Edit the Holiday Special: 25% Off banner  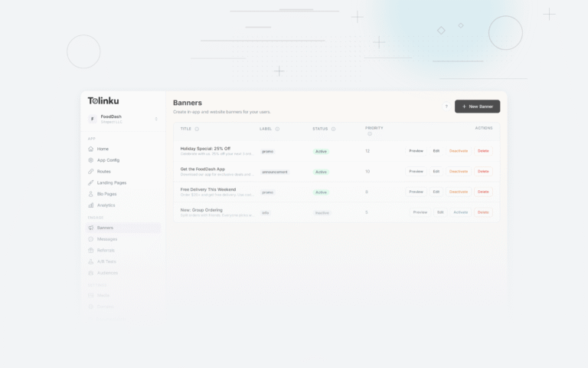tap(436, 151)
